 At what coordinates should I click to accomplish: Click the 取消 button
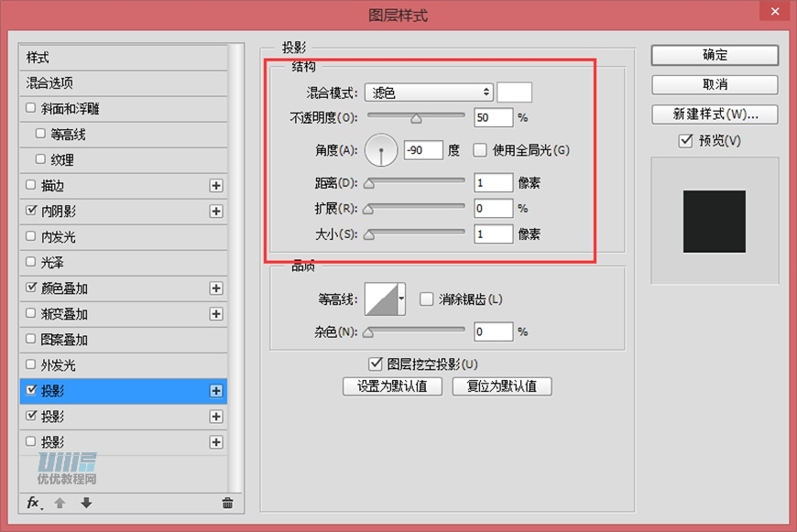(x=715, y=85)
